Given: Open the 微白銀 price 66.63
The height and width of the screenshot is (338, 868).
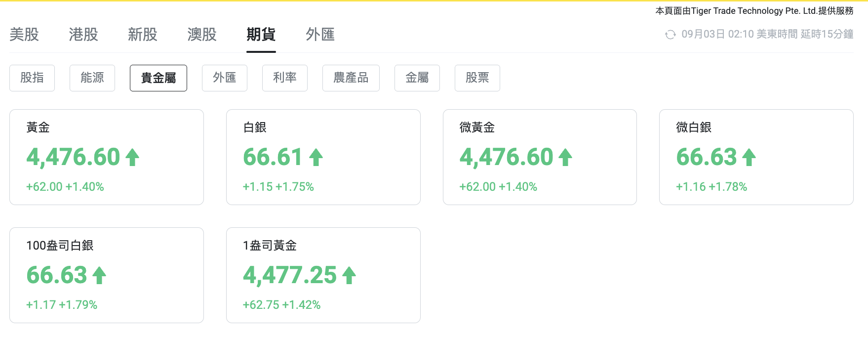Looking at the screenshot, I should [x=707, y=158].
